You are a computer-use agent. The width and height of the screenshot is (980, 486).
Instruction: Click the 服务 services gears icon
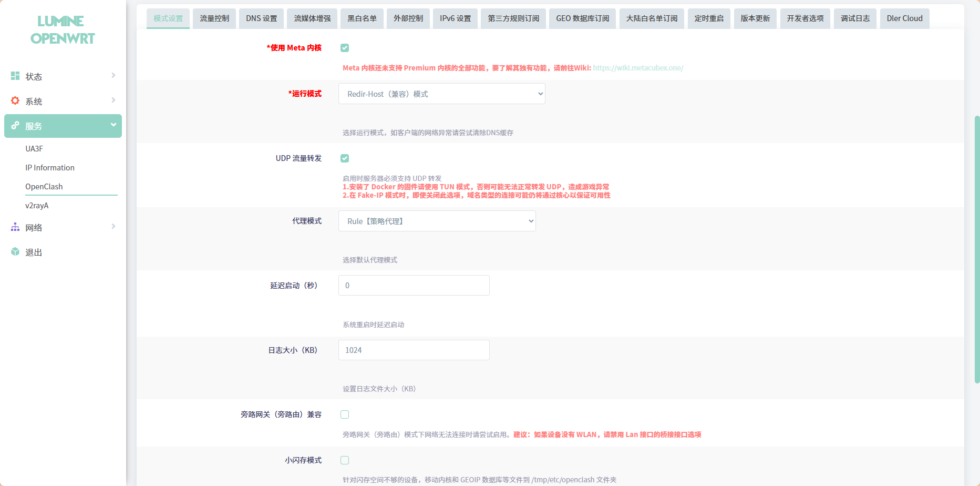click(x=15, y=126)
